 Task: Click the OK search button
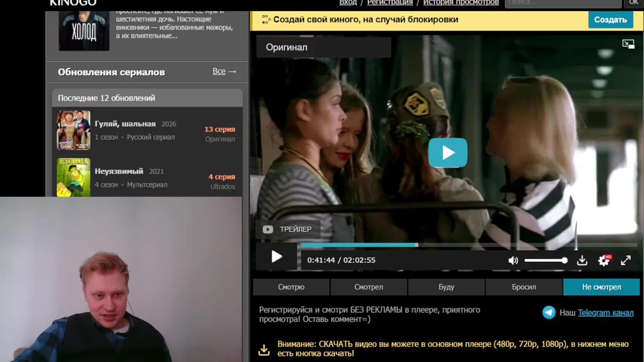tap(633, 3)
